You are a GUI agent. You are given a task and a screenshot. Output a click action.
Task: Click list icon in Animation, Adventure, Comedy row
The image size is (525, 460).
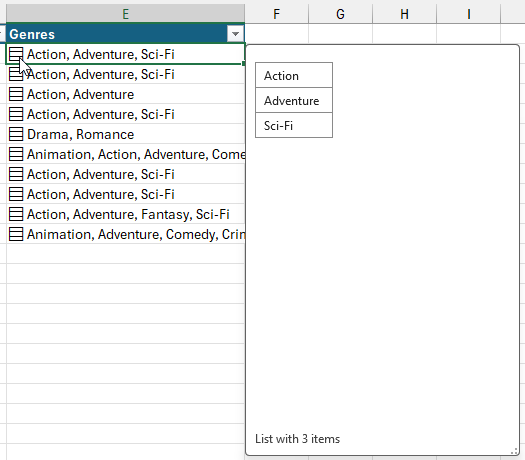16,234
